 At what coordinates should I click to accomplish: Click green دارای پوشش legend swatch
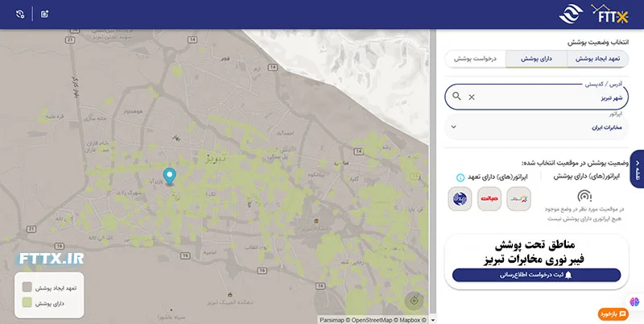[27, 302]
